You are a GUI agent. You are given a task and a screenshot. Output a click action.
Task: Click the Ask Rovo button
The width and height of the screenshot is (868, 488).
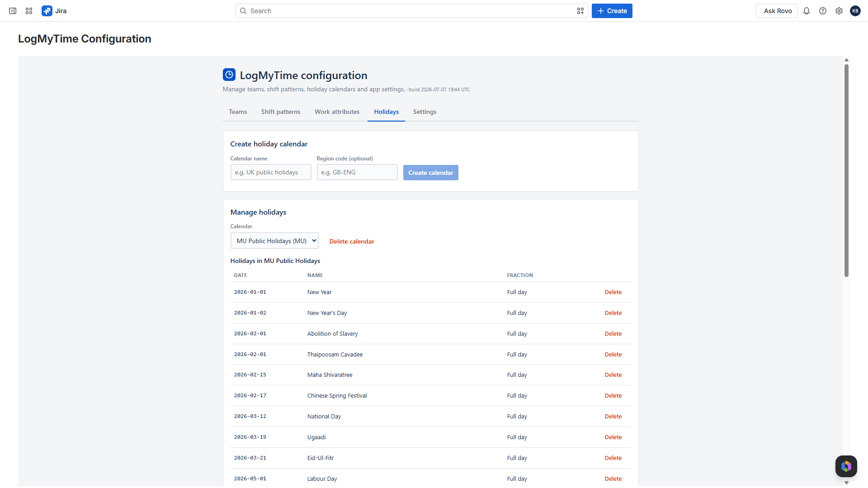click(777, 11)
